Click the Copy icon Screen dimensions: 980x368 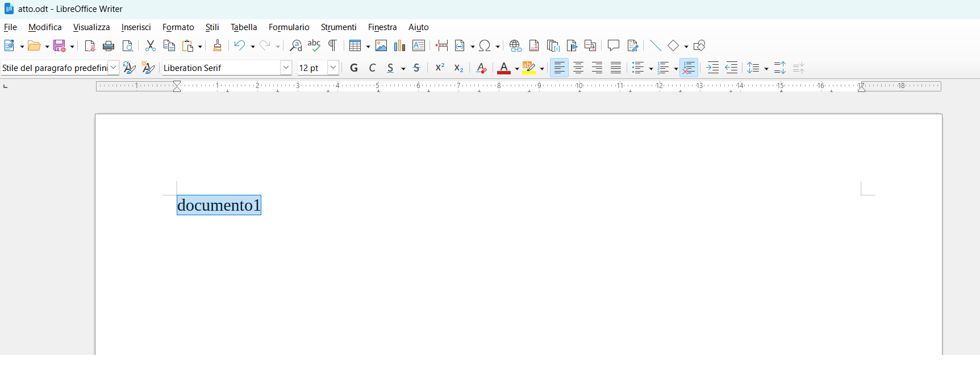[x=169, y=45]
